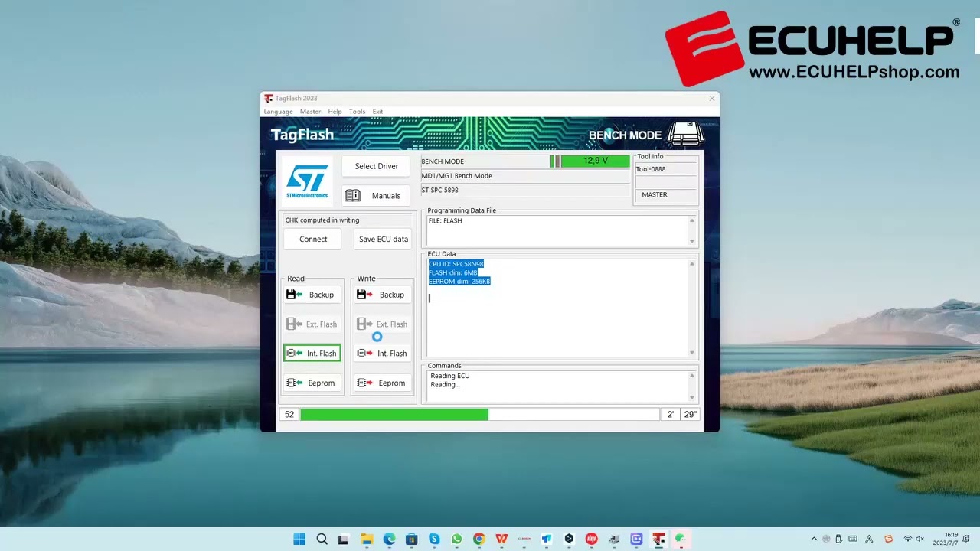Viewport: 980px width, 551px height.
Task: Click the progress percentage value 52
Action: tap(289, 414)
